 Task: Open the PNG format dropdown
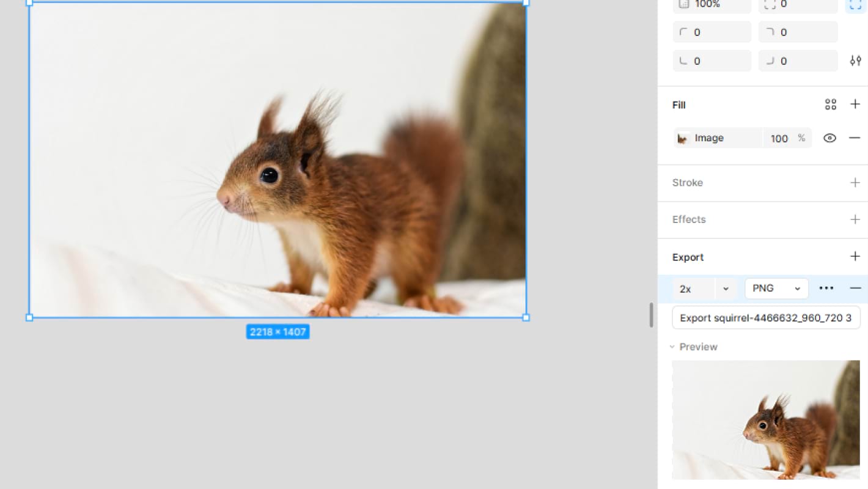pyautogui.click(x=776, y=289)
